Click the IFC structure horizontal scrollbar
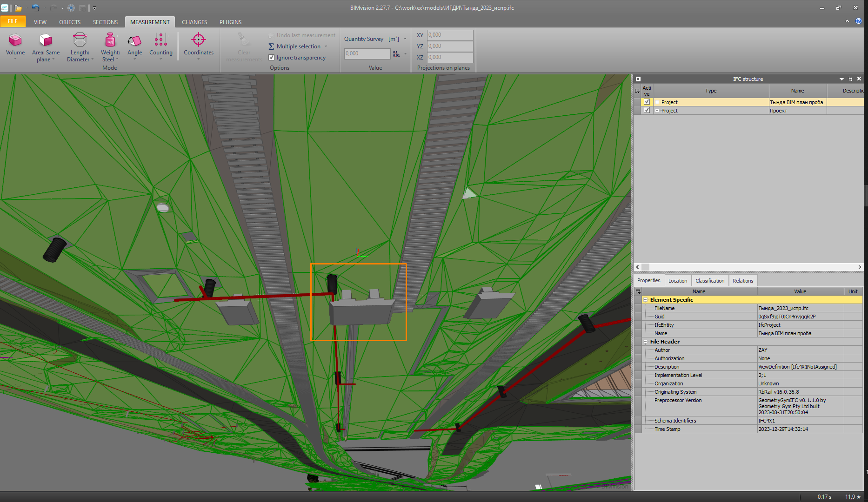This screenshot has height=502, width=868. 748,267
